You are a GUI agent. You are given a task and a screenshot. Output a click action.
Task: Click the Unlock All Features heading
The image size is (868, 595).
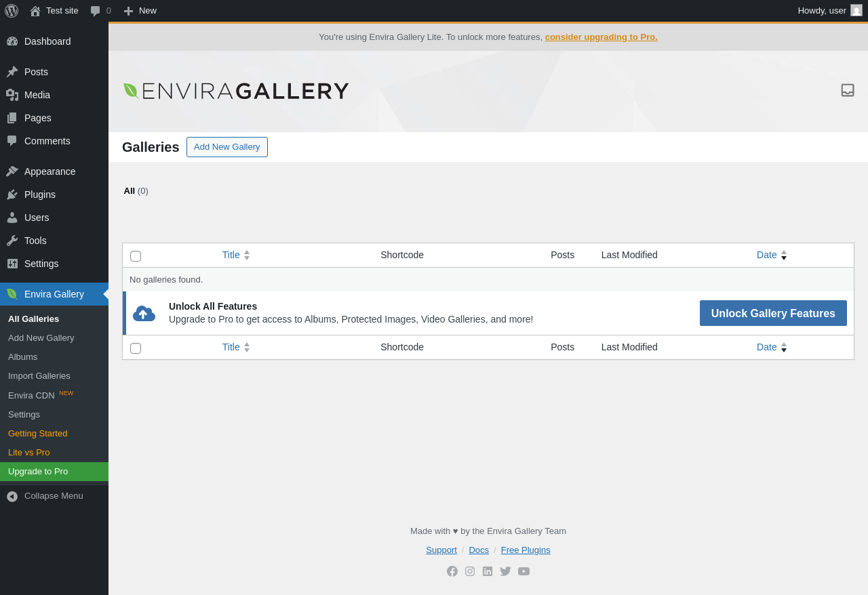coord(213,306)
